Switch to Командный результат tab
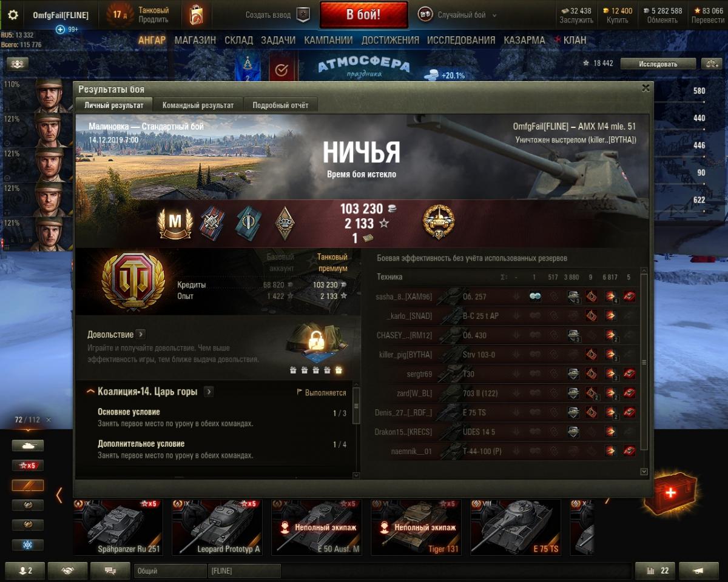 (x=198, y=105)
